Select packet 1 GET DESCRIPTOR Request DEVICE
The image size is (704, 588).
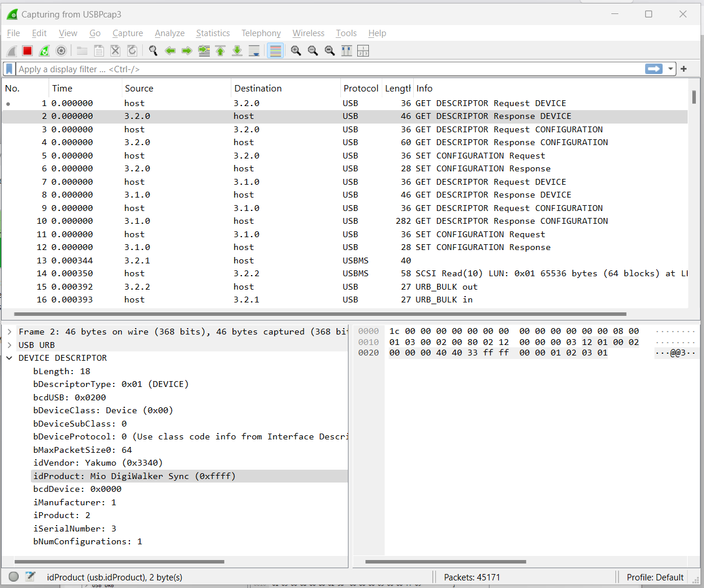tap(344, 103)
